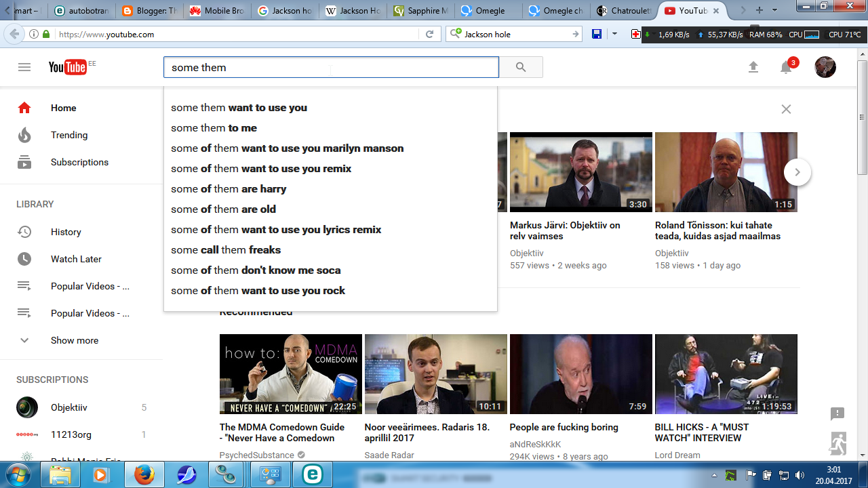
Task: Expand sidebar with Show more
Action: coord(74,340)
